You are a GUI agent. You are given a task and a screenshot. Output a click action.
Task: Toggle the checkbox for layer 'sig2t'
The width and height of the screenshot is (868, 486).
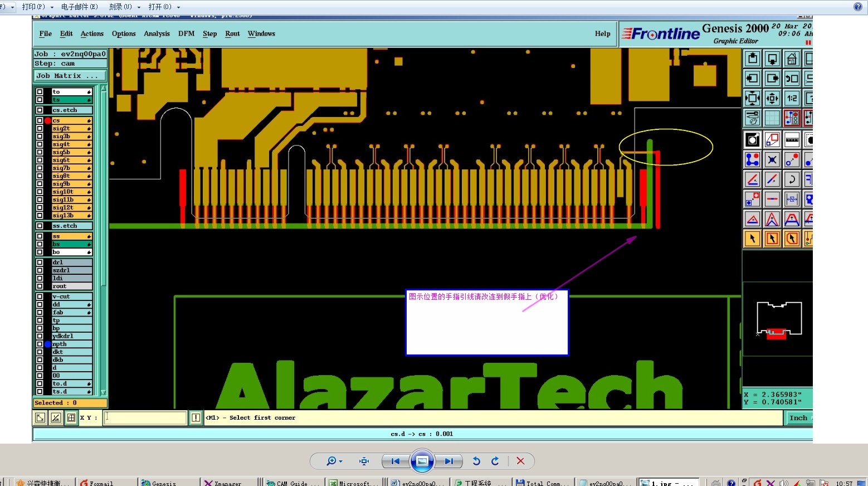pos(40,128)
